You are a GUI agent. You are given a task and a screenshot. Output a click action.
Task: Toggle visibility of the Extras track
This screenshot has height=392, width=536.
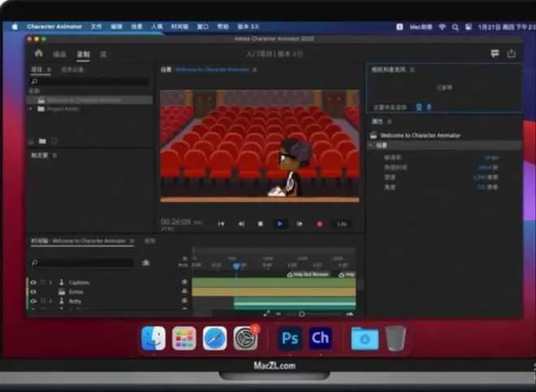click(x=33, y=291)
